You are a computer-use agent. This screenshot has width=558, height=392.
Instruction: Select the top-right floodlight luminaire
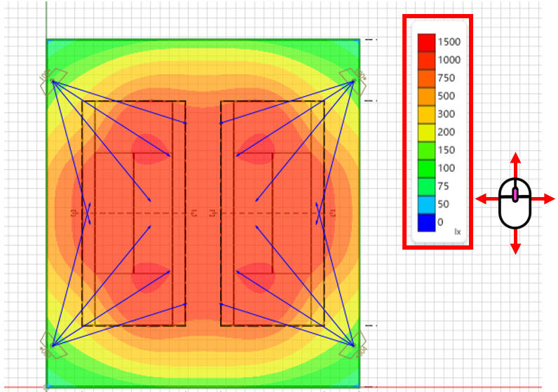coord(352,78)
